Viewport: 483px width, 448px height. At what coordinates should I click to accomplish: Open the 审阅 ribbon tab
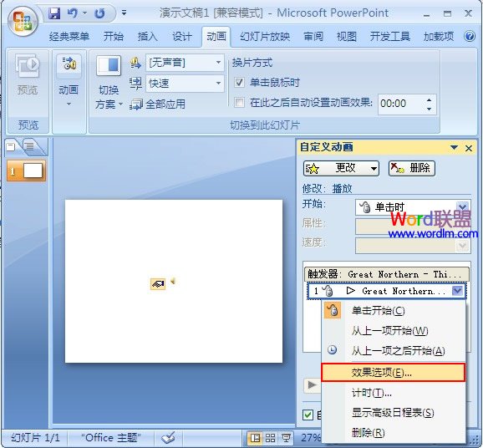(313, 37)
